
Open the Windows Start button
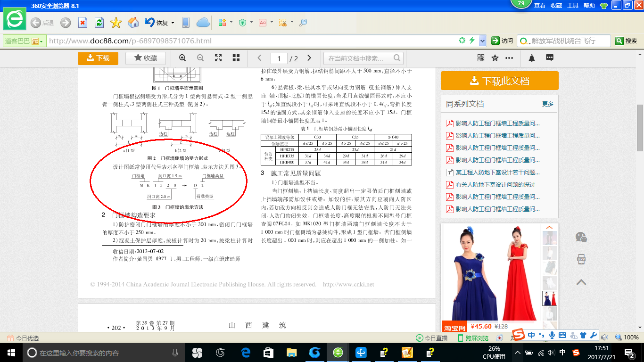click(10, 353)
